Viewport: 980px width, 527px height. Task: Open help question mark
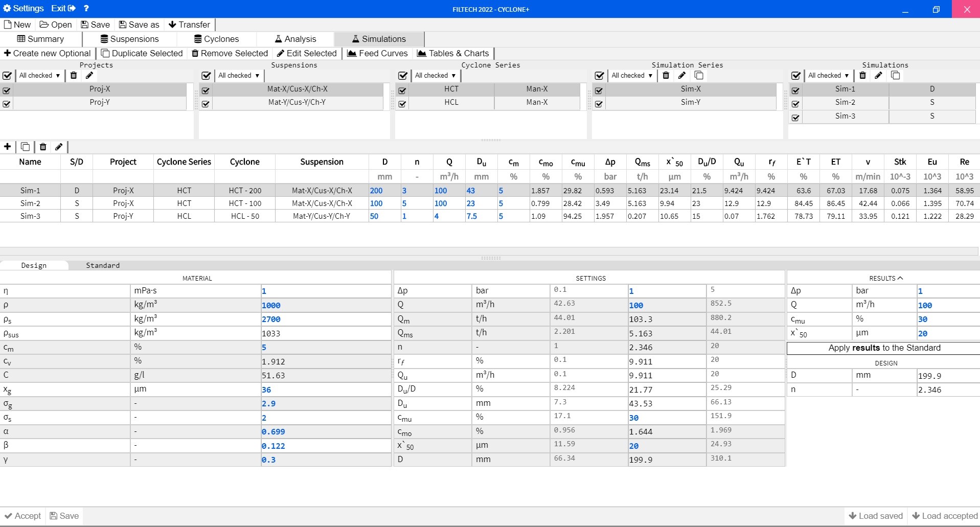(86, 9)
